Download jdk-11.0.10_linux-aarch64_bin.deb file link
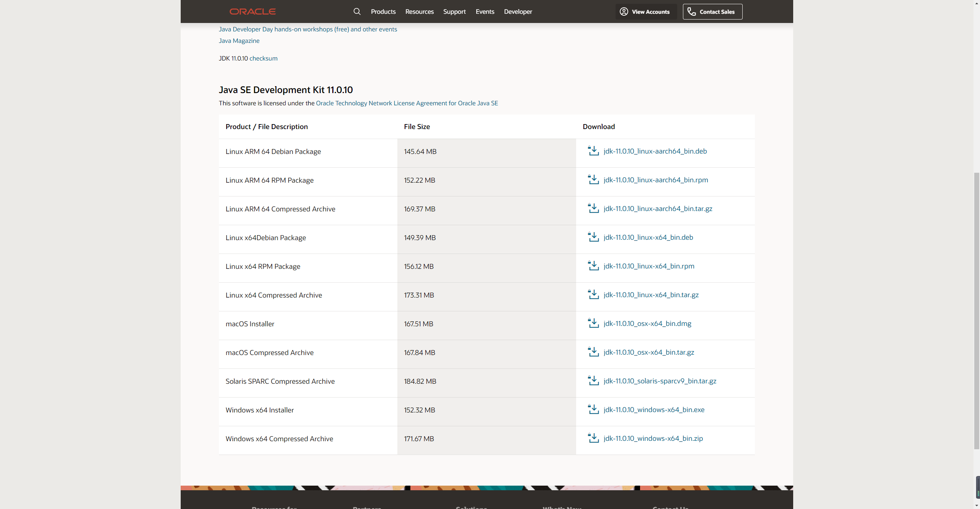Screen dimensions: 980x509 tap(655, 151)
